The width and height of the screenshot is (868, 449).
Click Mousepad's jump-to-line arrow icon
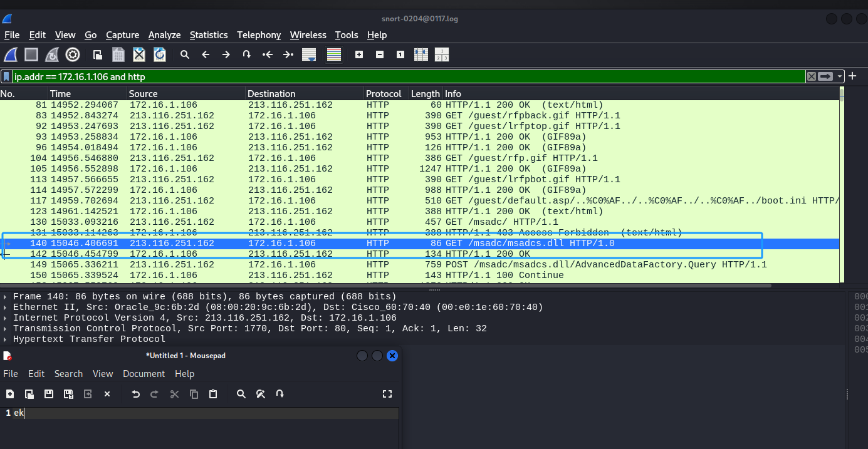pyautogui.click(x=280, y=394)
